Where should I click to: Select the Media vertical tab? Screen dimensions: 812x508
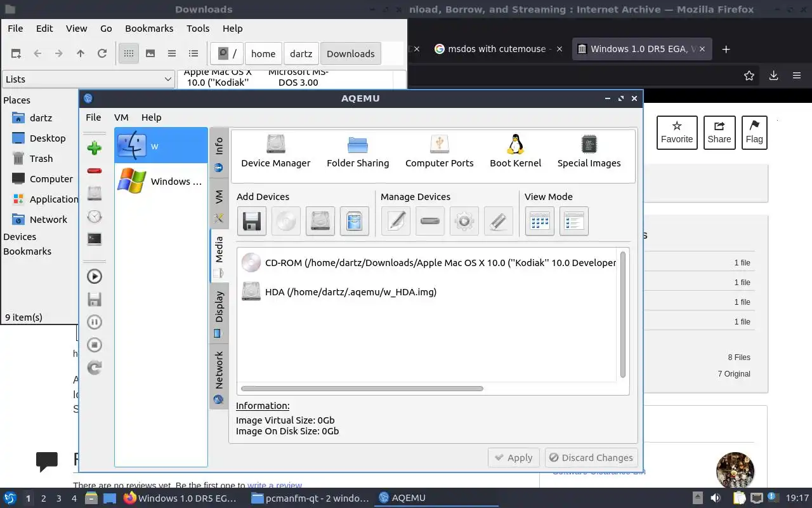(219, 257)
